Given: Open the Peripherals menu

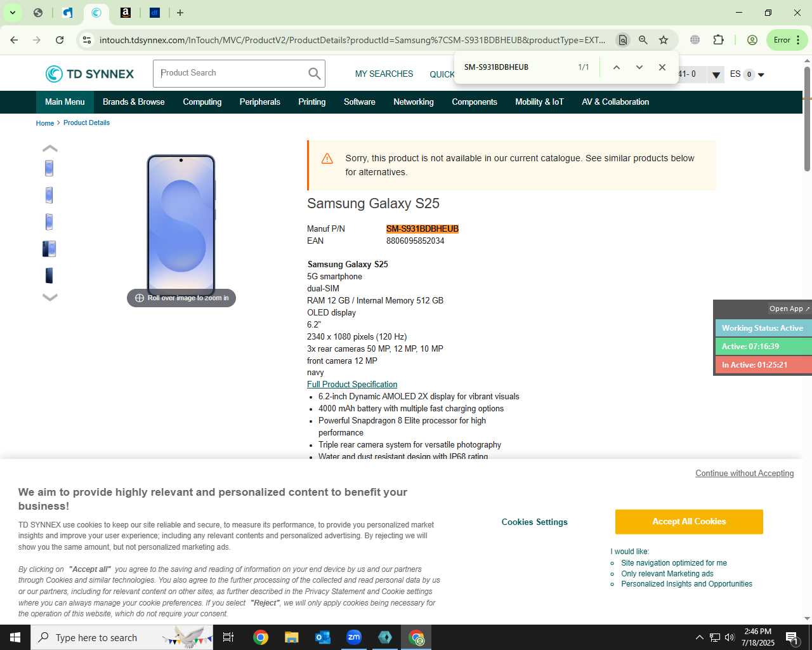Looking at the screenshot, I should pyautogui.click(x=259, y=102).
